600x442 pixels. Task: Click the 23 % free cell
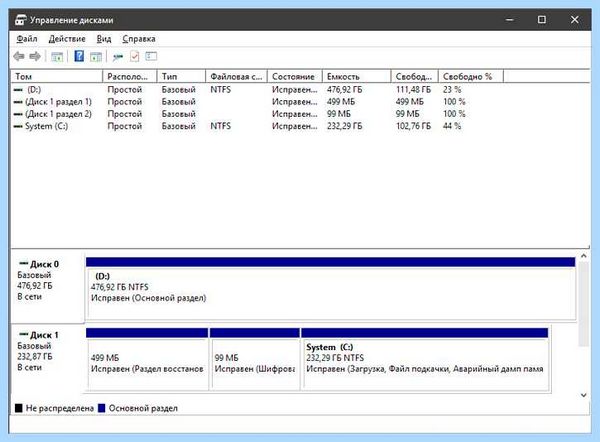click(452, 90)
